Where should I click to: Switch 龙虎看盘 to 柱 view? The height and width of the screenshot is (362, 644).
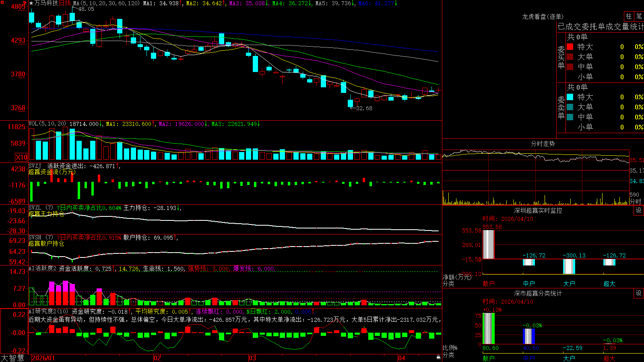point(629,16)
